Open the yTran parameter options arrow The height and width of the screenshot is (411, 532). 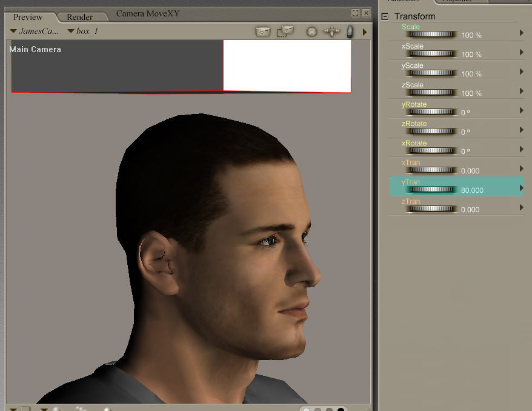click(522, 188)
